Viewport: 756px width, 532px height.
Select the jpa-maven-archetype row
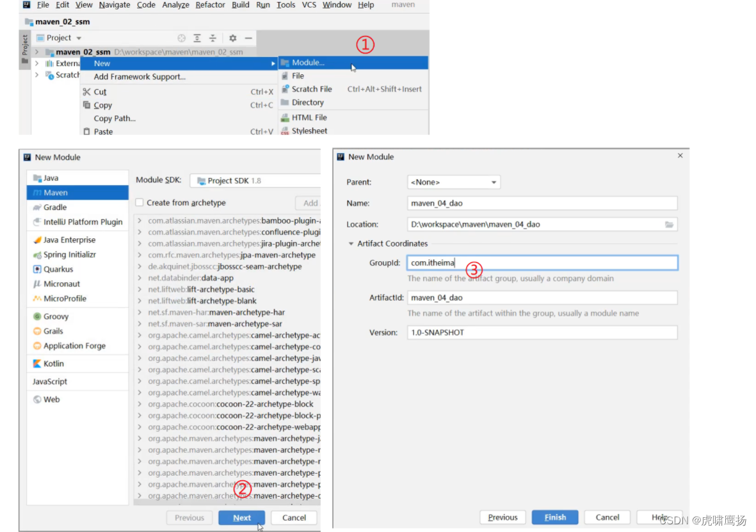click(x=228, y=255)
